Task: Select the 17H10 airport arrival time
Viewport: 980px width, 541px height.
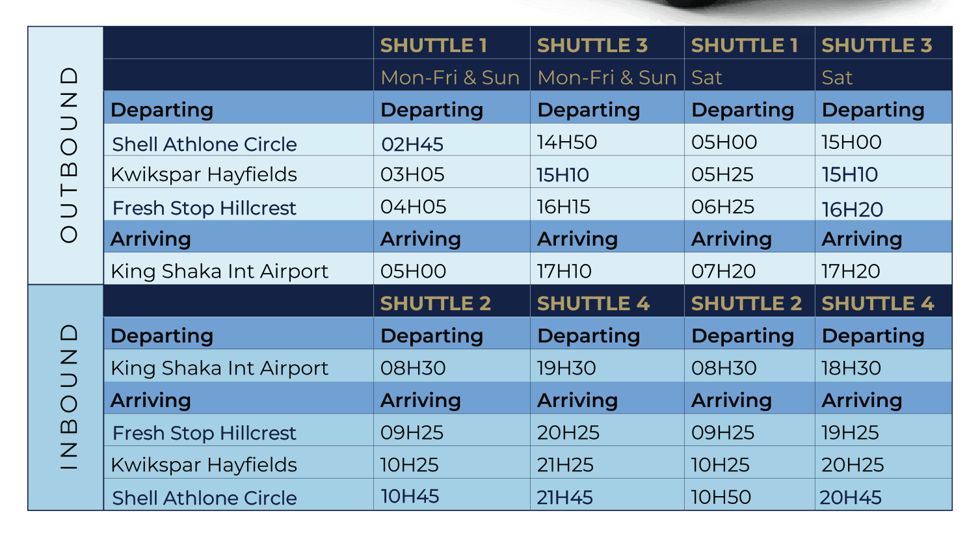Action: coord(564,271)
